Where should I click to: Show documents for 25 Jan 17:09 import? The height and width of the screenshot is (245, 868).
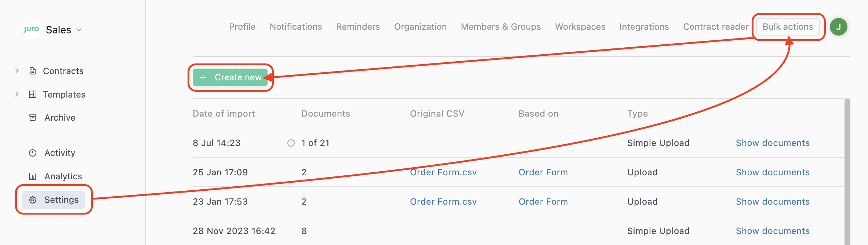(773, 172)
